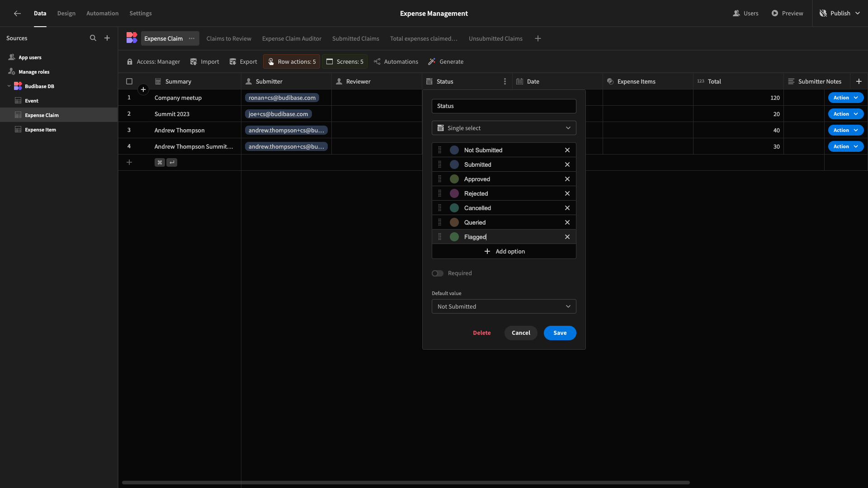The height and width of the screenshot is (488, 868).
Task: Open the Action dropdown for Summit 2023
Action: 845,114
